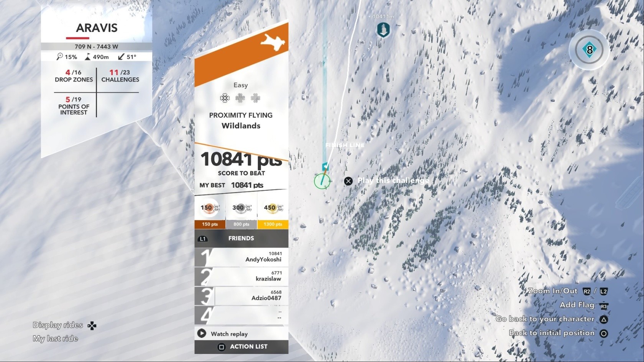Click the first snowflake difficulty icon
This screenshot has height=362, width=644.
225,98
